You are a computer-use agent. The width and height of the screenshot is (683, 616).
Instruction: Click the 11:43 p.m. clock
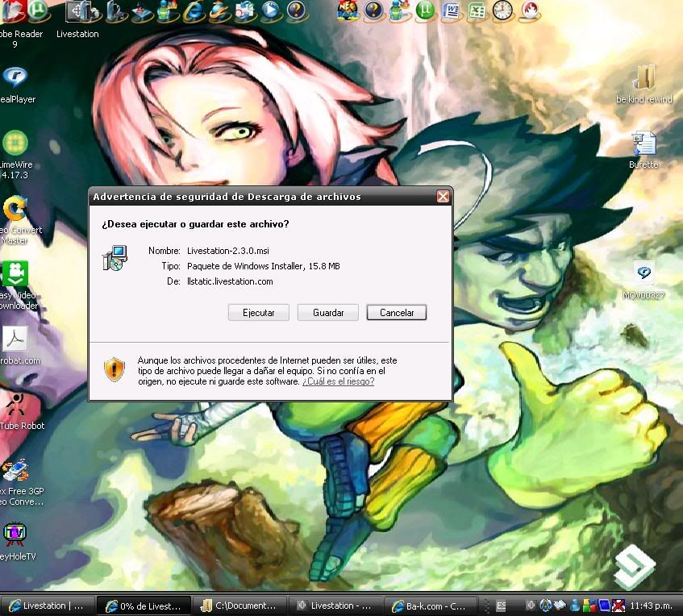pos(651,606)
